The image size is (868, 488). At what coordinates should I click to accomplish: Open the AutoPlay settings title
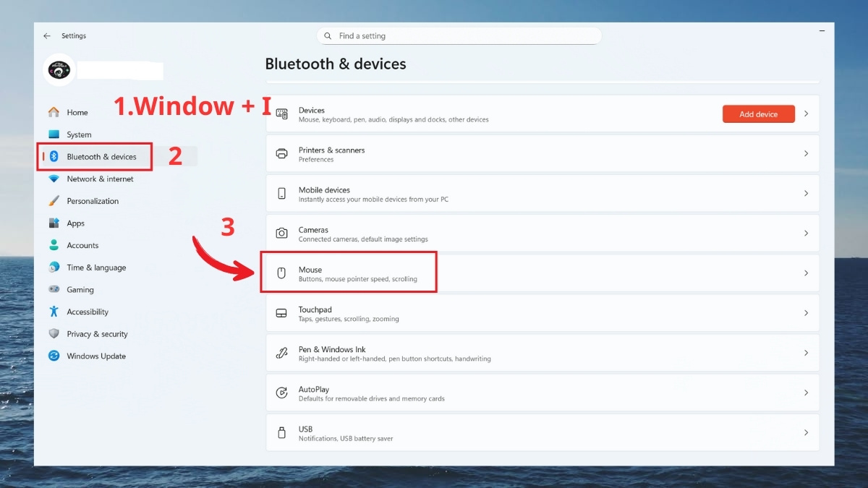point(314,389)
